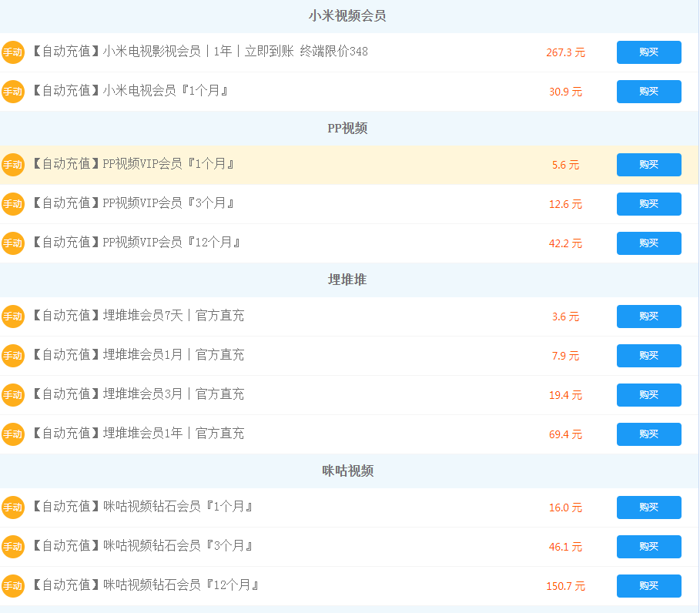The width and height of the screenshot is (700, 613).
Task: Click the 手动 badge beside 小米电视会员『1个月』
Action: coord(12,92)
